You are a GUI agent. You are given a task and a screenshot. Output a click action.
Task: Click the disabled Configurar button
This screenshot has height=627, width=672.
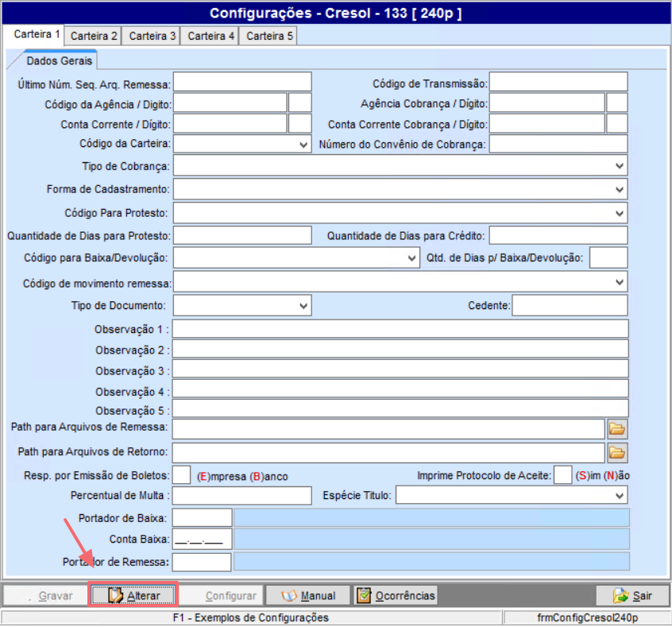click(221, 595)
